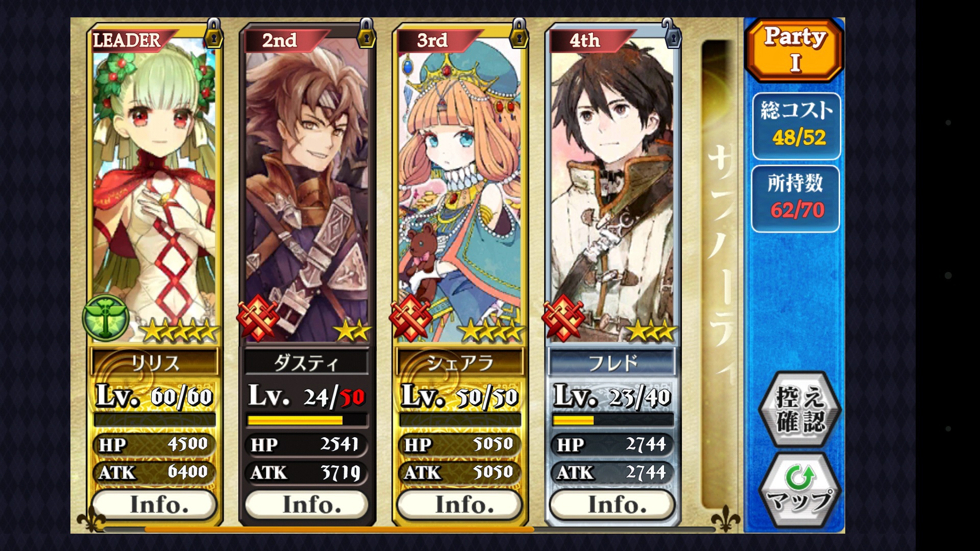This screenshot has width=980, height=551.
Task: Toggle the open lock on 4th card
Action: point(672,34)
